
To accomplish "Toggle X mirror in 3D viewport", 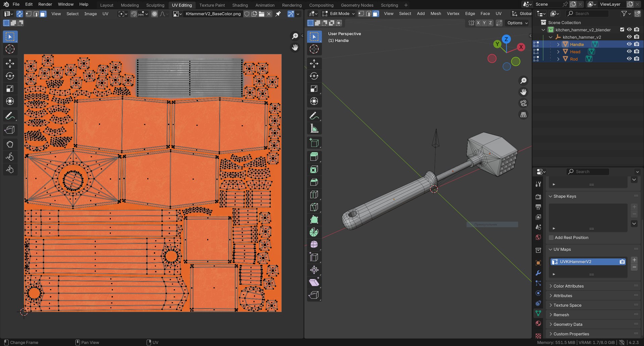I will pos(478,23).
